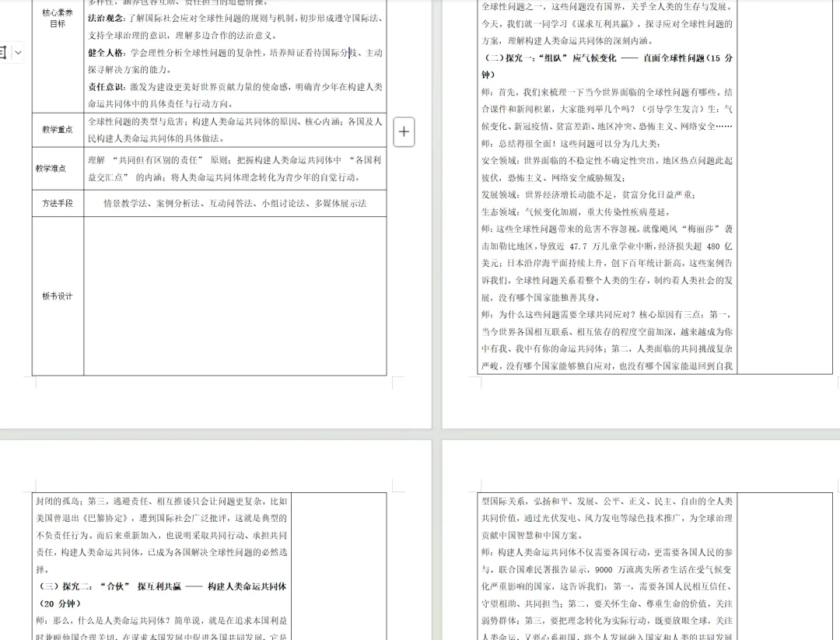Click the text 全球性问题的类型与危害
This screenshot has height=640, width=840.
tap(135, 121)
